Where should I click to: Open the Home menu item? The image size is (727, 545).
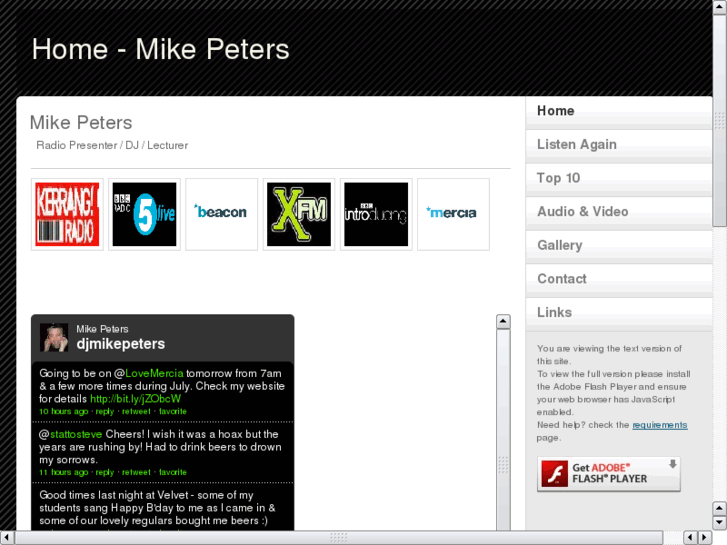click(619, 111)
